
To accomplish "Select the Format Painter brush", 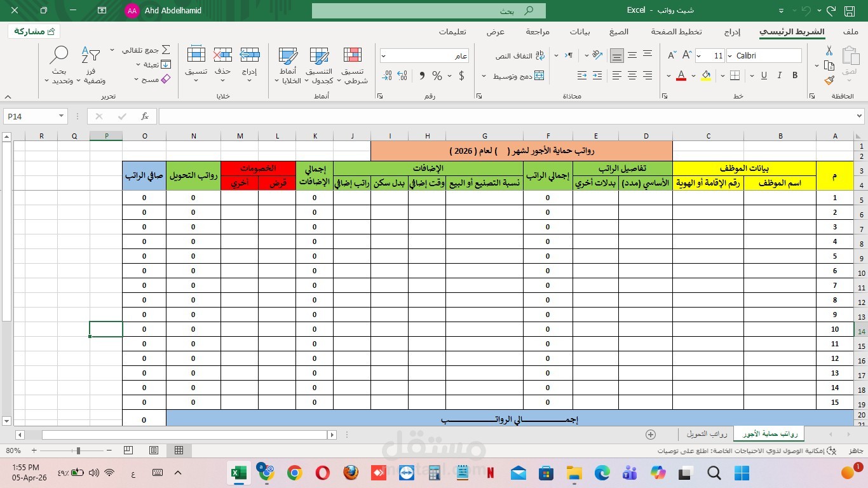I will 829,80.
